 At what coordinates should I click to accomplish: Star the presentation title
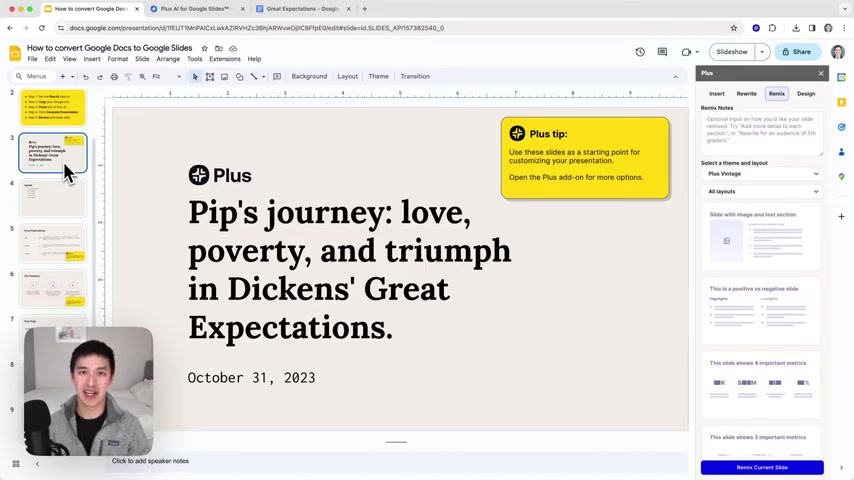click(x=204, y=48)
